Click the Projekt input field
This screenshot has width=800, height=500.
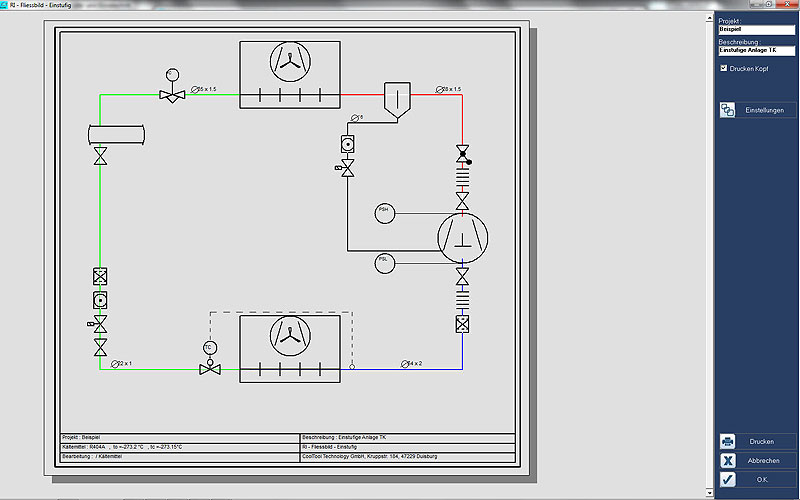(756, 29)
